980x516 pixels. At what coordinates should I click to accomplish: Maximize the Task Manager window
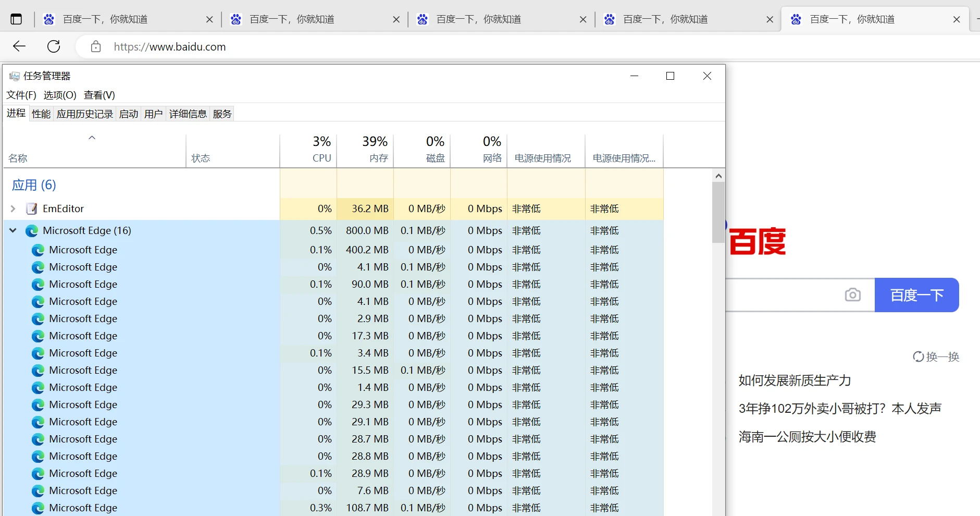(671, 76)
